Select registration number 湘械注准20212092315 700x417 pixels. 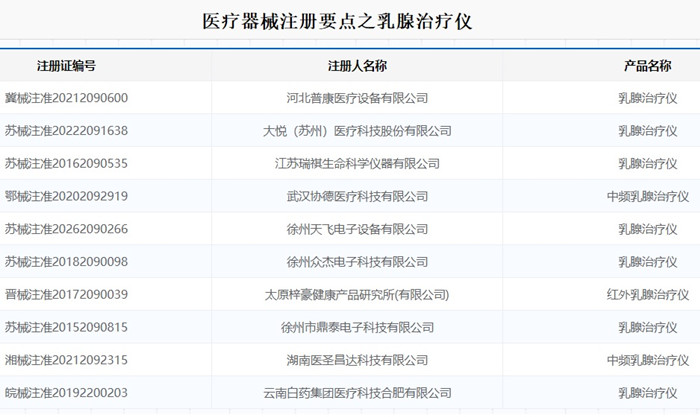(67, 360)
